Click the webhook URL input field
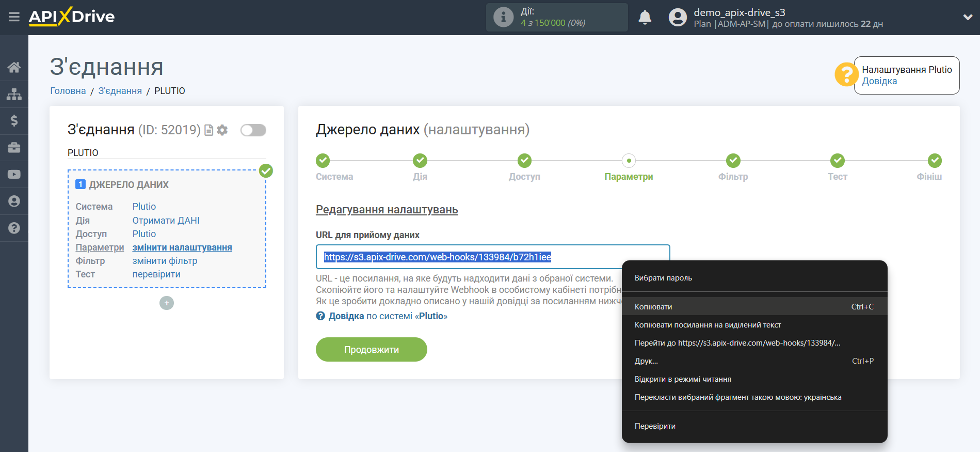Viewport: 980px width, 452px height. point(493,257)
